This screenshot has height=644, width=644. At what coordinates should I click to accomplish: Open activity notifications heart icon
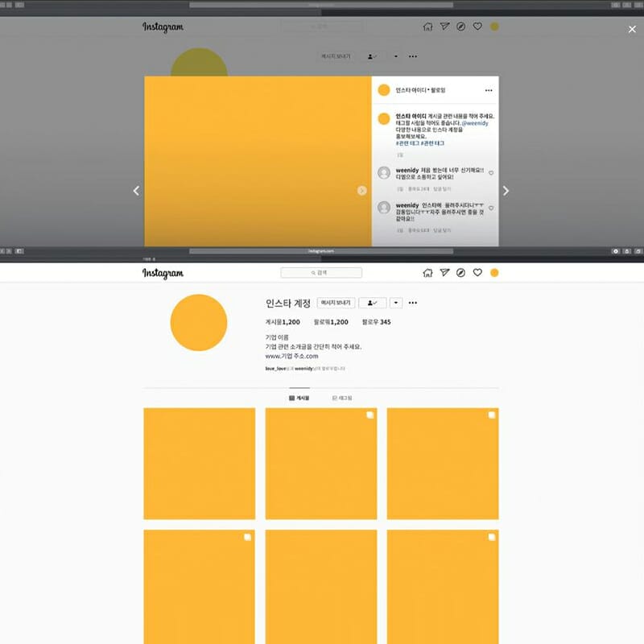(x=478, y=272)
